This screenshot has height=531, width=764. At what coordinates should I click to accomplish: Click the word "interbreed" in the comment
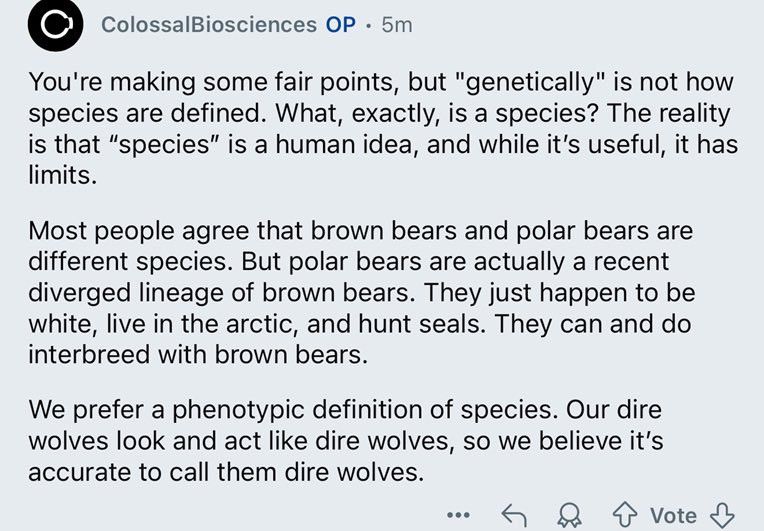point(89,354)
